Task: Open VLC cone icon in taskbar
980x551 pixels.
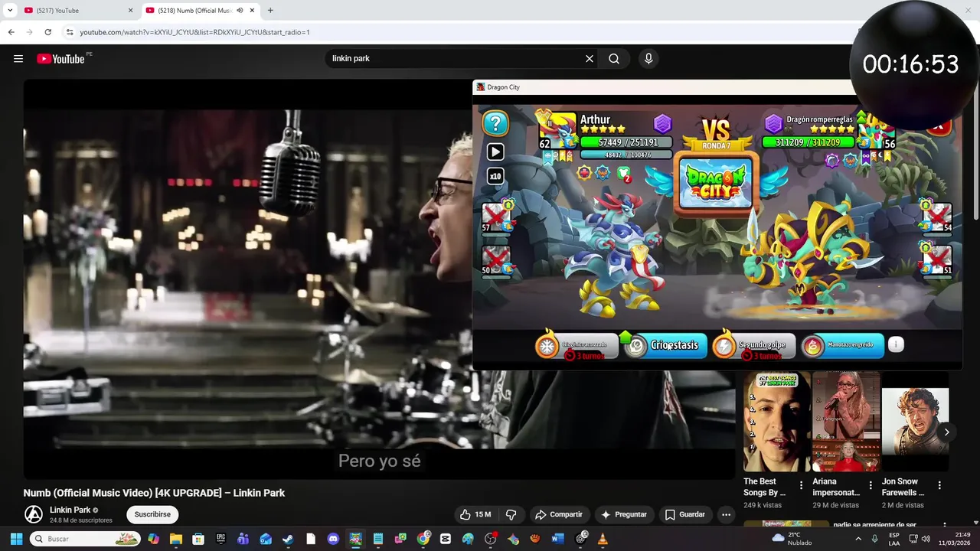Action: [603, 539]
